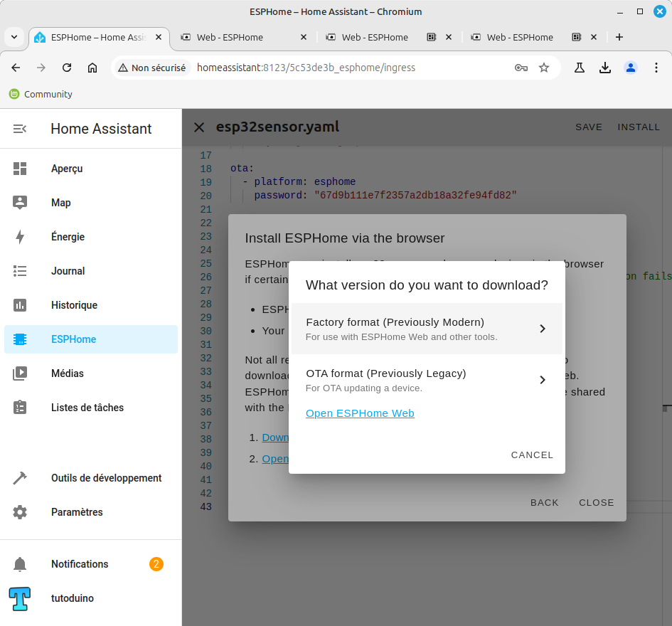Click the CLOSE button in install dialog
Image resolution: width=672 pixels, height=626 pixels.
596,502
